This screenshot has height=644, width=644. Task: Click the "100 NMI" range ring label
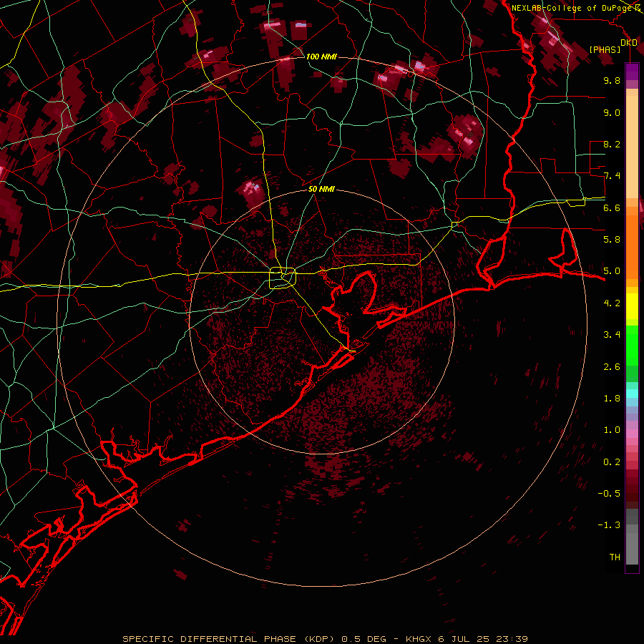tap(321, 57)
